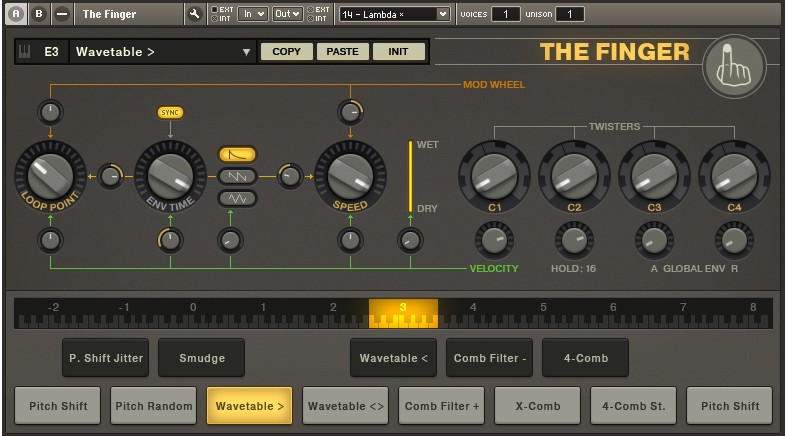Select the triangle wave envelope shape icon
This screenshot has width=787, height=436.
[x=237, y=198]
